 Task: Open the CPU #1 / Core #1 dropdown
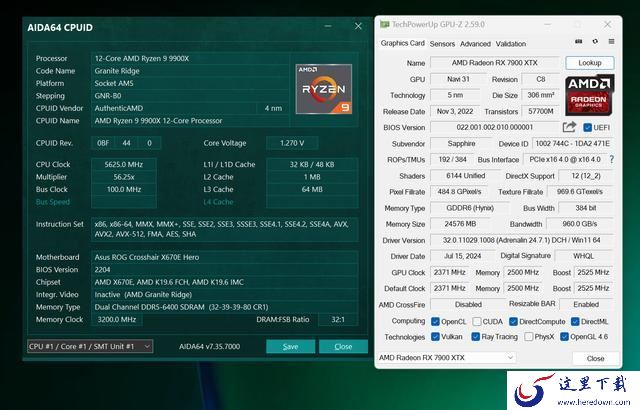click(x=90, y=346)
